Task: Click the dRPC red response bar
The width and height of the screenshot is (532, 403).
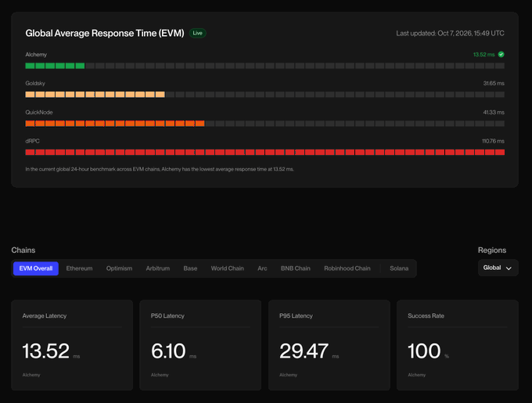Action: coord(264,153)
